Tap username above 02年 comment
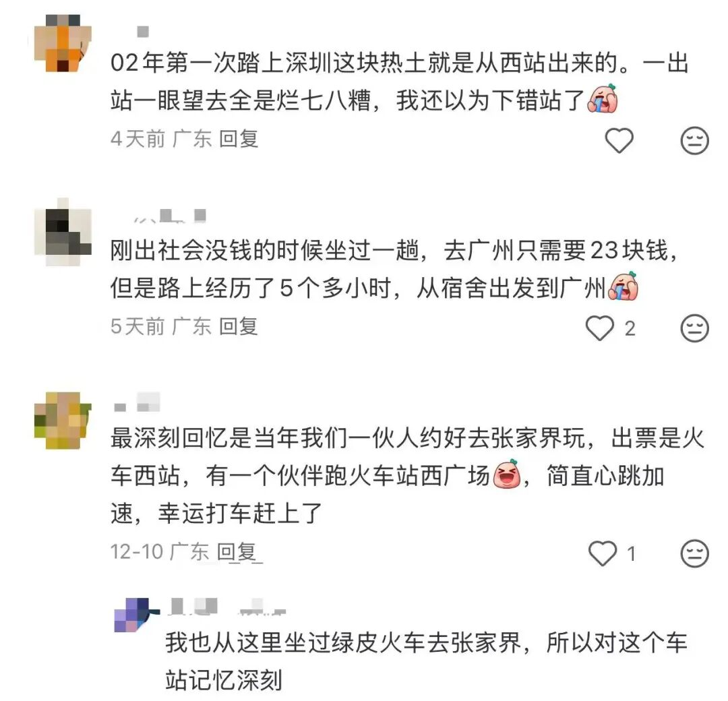The image size is (728, 701). [143, 32]
